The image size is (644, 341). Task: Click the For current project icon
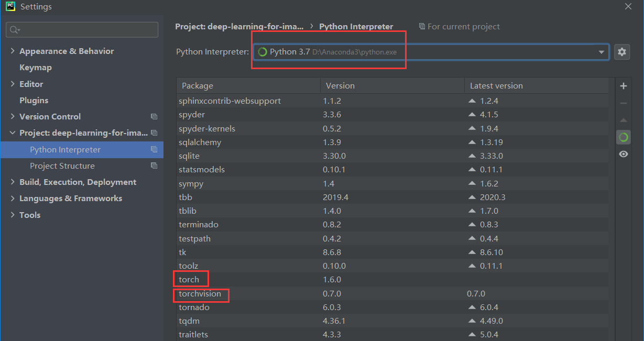(422, 26)
